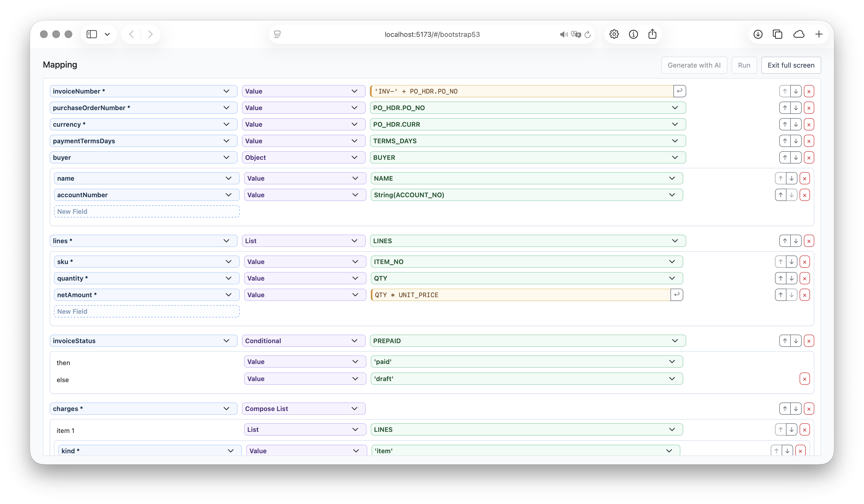Delete the invoiceNumber mapping row
864x504 pixels.
coord(809,91)
